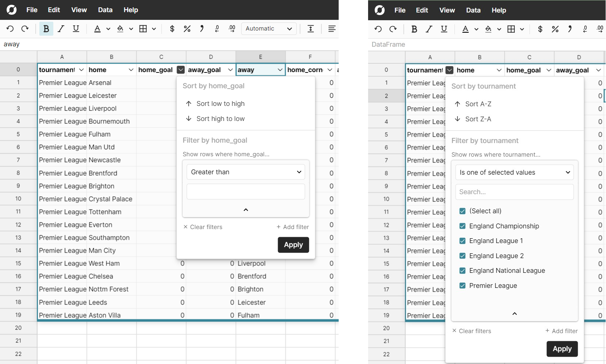The image size is (606, 364).
Task: Click the Search field in the tournament filter
Action: [514, 192]
